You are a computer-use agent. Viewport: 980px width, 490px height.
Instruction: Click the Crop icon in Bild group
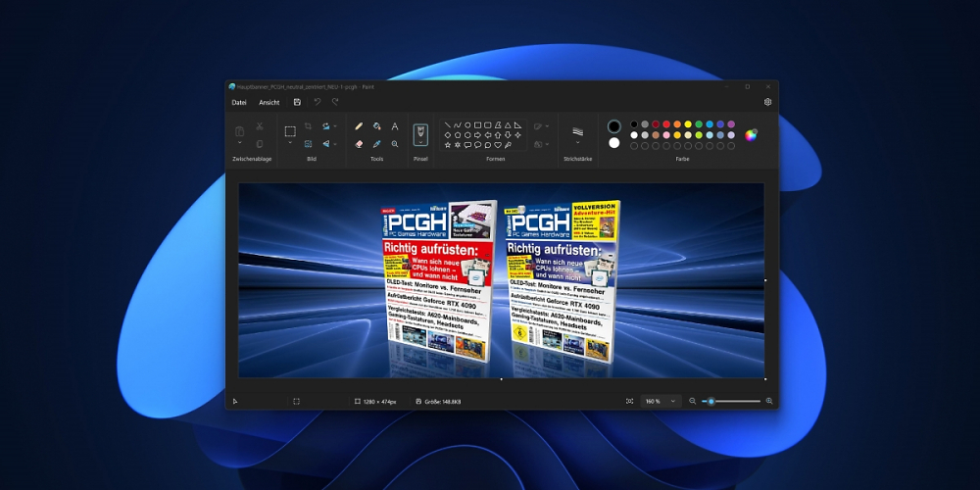(308, 126)
